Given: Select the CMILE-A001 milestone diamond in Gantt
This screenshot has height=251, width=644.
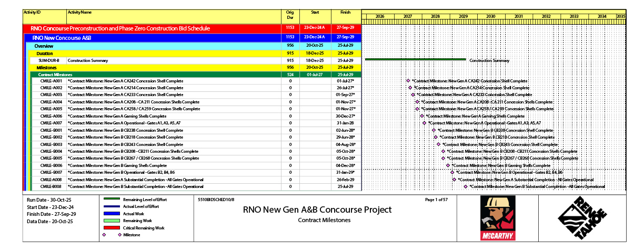Looking at the screenshot, I should pos(408,81).
